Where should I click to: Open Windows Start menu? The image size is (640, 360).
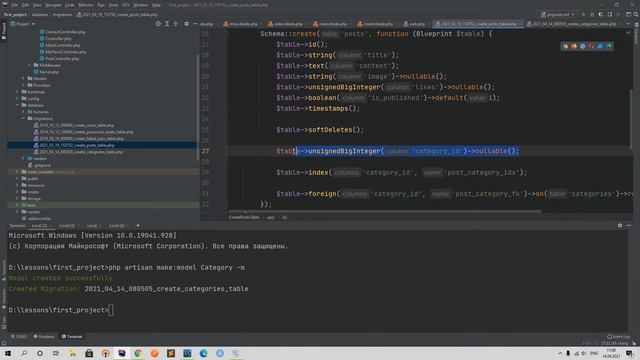pyautogui.click(x=7, y=353)
